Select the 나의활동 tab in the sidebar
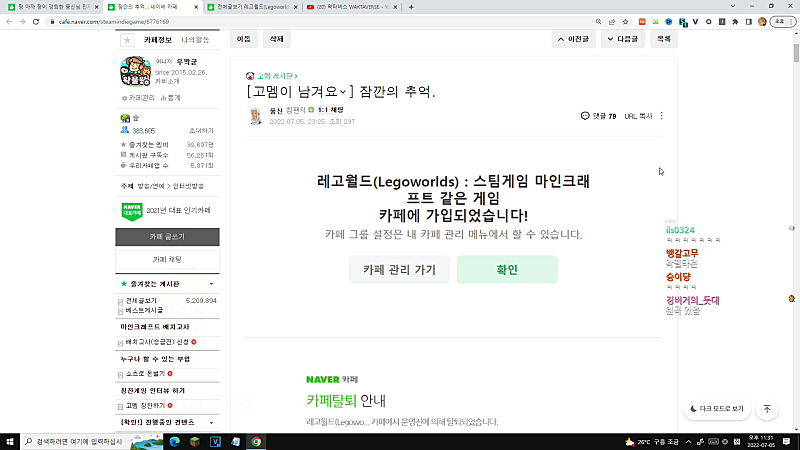Image resolution: width=800 pixels, height=450 pixels. pos(195,40)
